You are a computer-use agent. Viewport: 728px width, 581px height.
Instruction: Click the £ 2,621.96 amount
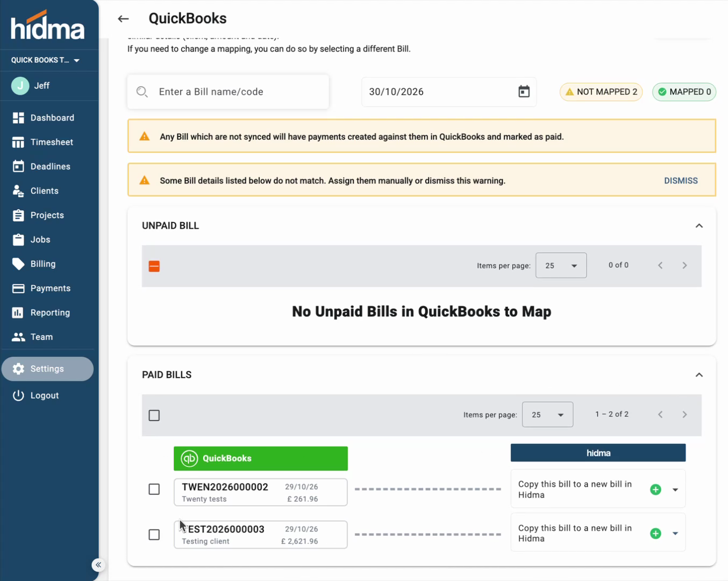tap(299, 542)
